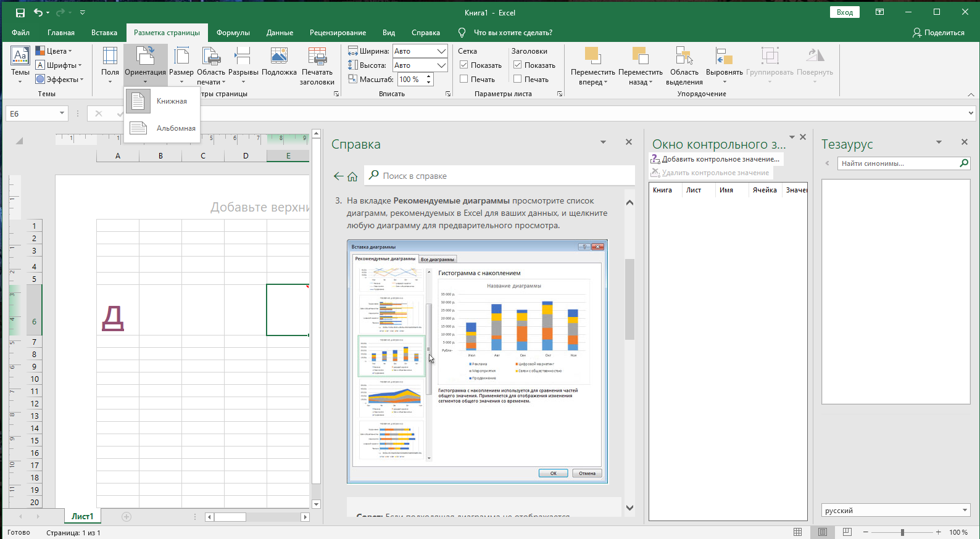Viewport: 980px width, 539px height.
Task: Open the Высота height dropdown
Action: coord(441,65)
